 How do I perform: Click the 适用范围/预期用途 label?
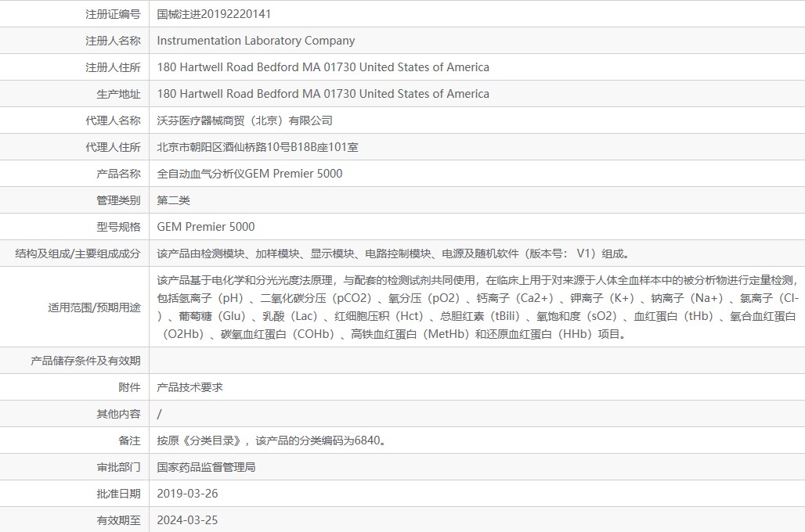click(95, 307)
